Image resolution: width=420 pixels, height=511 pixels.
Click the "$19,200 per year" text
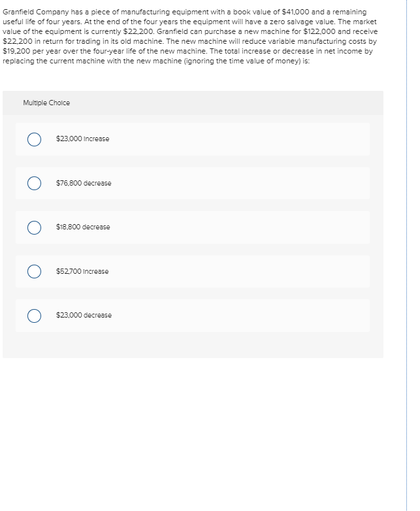pos(31,51)
